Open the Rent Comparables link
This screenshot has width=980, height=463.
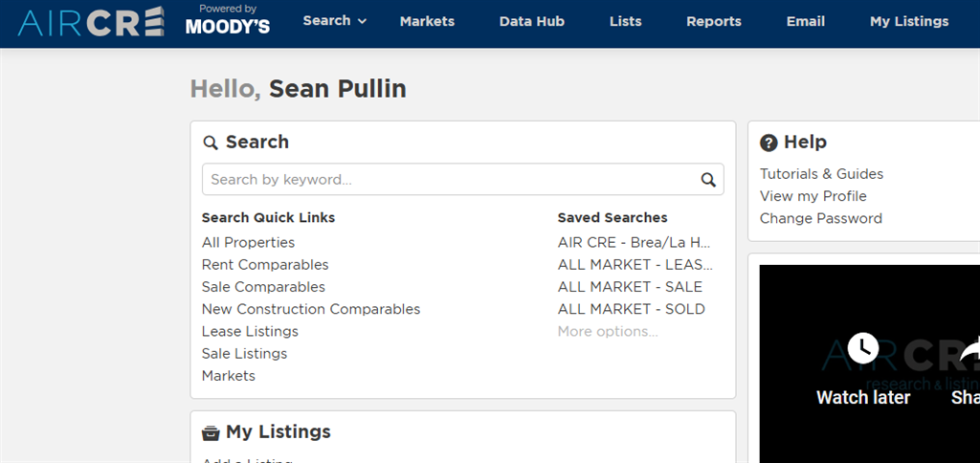click(x=265, y=265)
